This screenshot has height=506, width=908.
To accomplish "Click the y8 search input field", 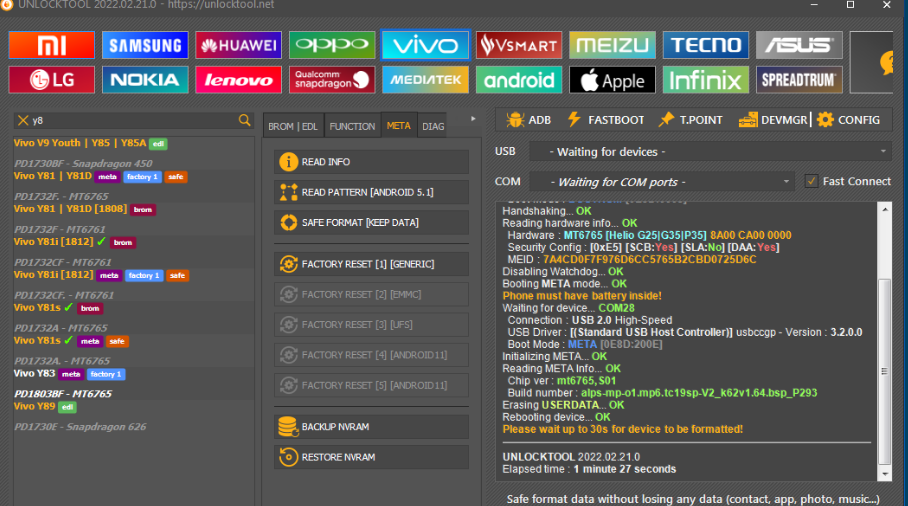I will point(133,120).
